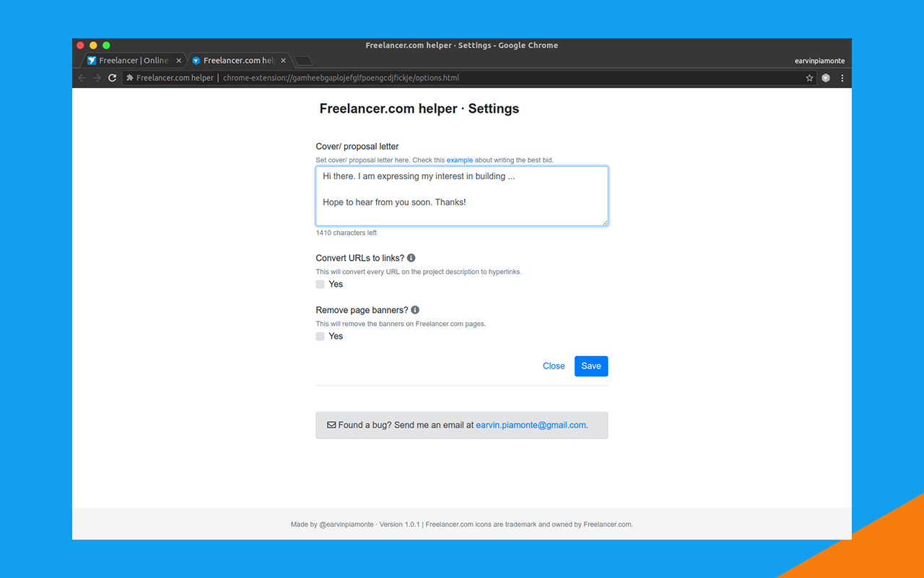Click the 'Remove page banners?' label
The width and height of the screenshot is (924, 578).
point(362,310)
